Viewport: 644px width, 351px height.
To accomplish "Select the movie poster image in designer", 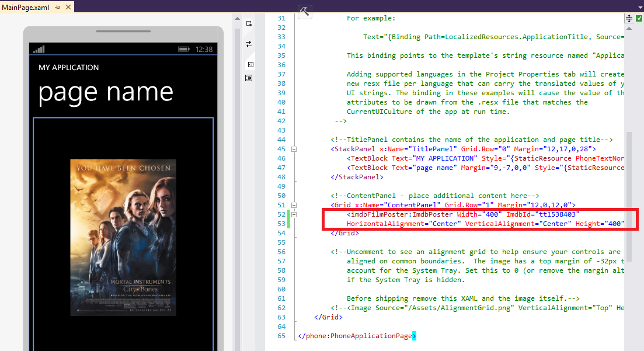I will click(x=123, y=238).
